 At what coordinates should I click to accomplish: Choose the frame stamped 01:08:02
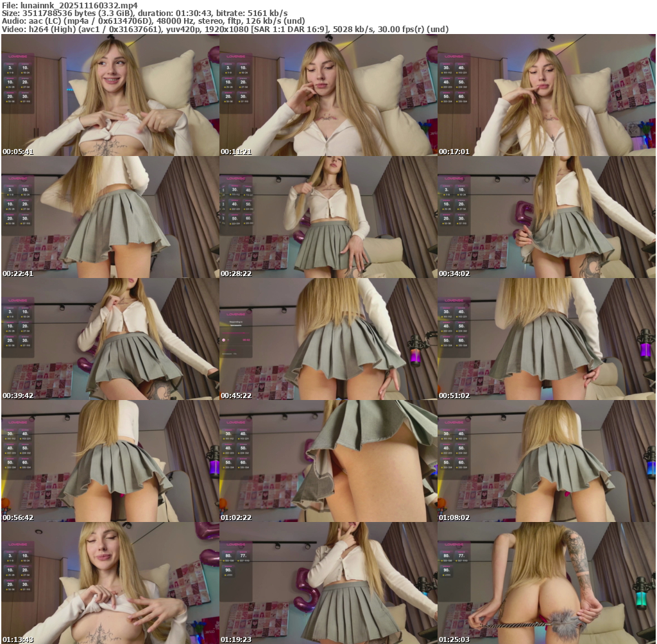pos(547,461)
